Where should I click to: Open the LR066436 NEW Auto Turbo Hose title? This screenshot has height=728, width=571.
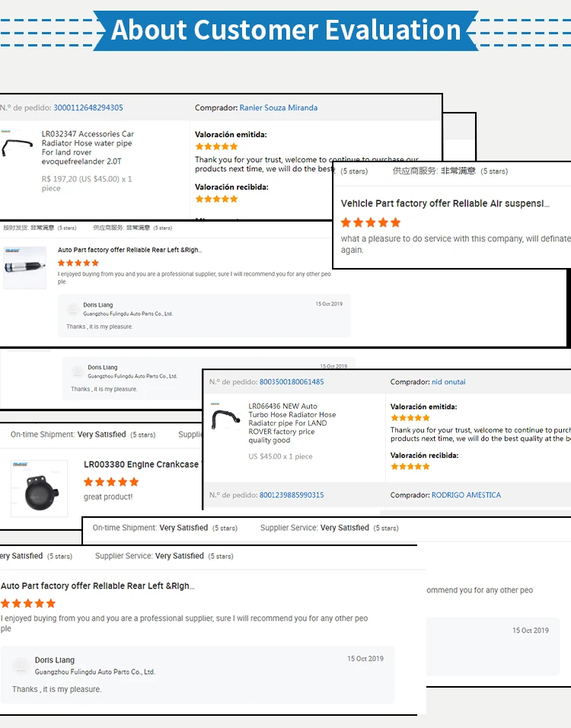292,423
